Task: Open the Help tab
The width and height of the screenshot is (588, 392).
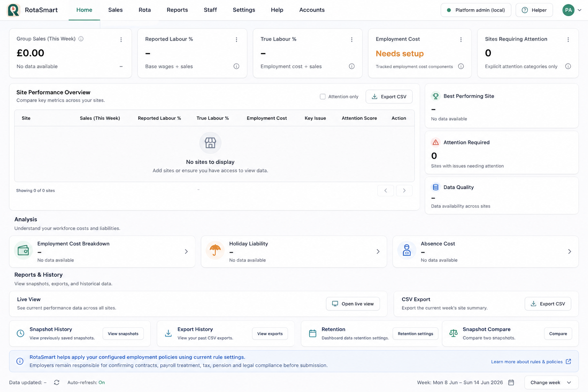Action: (x=277, y=10)
